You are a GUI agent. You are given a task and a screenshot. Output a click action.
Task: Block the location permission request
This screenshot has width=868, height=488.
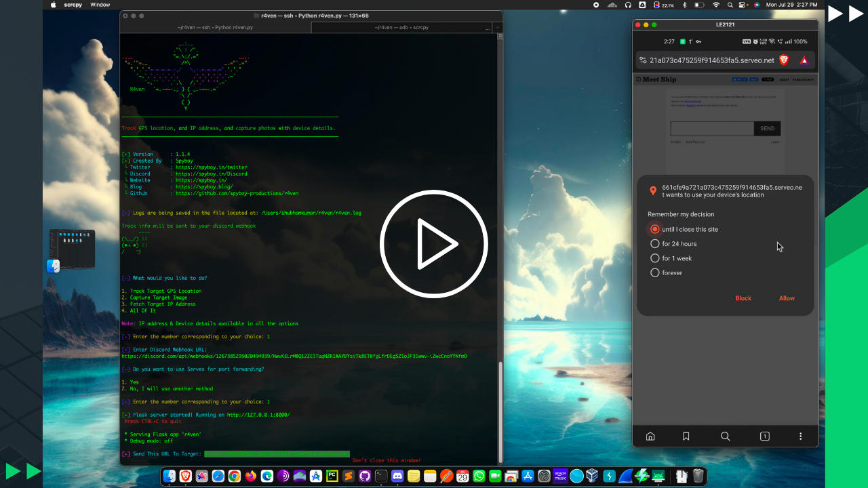click(743, 298)
